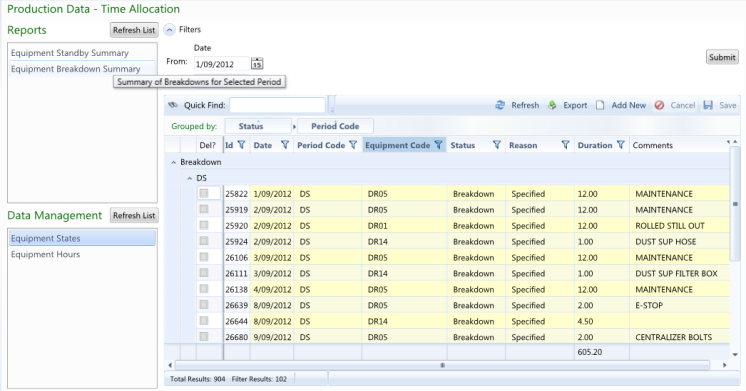Open the Id column filter
The width and height of the screenshot is (746, 391).
[x=241, y=145]
